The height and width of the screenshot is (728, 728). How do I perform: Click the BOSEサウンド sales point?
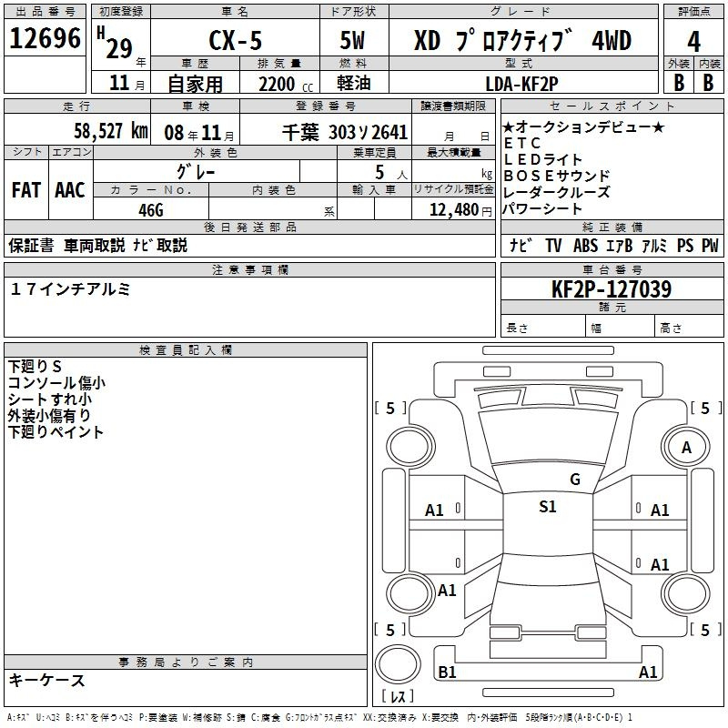pos(557,176)
